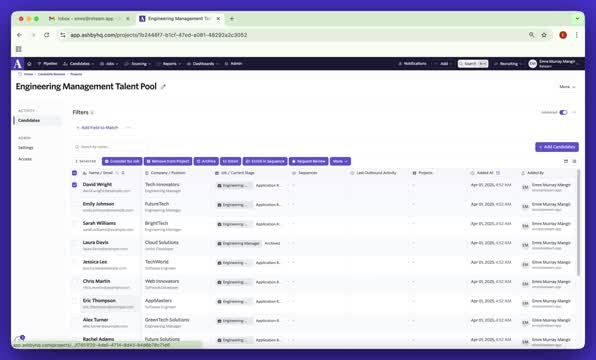Switch to the list layout view icon
This screenshot has width=596, height=360.
[x=574, y=162]
